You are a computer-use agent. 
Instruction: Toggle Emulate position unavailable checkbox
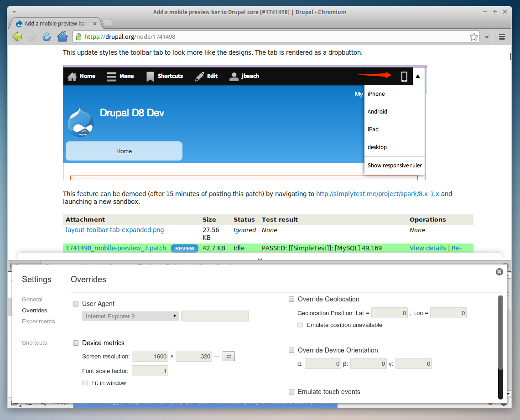pyautogui.click(x=300, y=325)
